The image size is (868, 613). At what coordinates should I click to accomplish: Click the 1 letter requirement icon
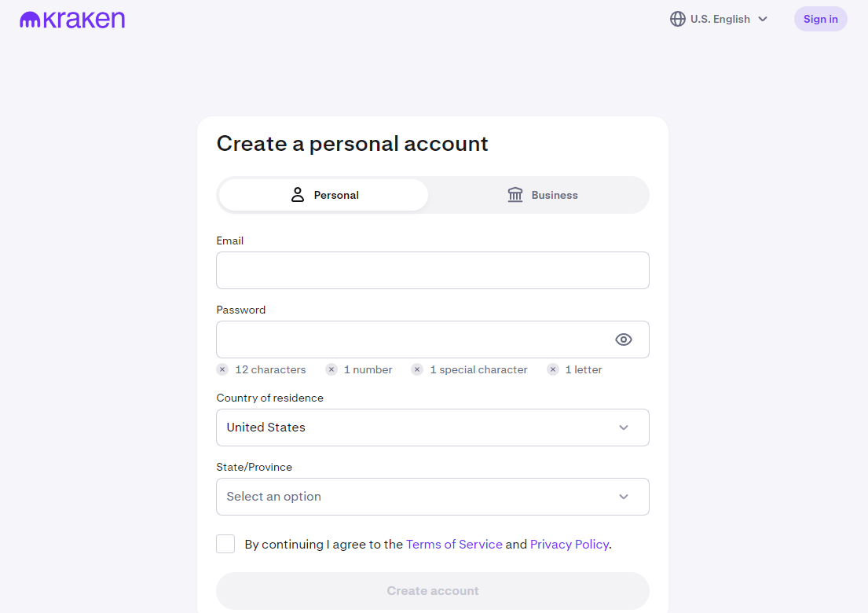pos(553,369)
